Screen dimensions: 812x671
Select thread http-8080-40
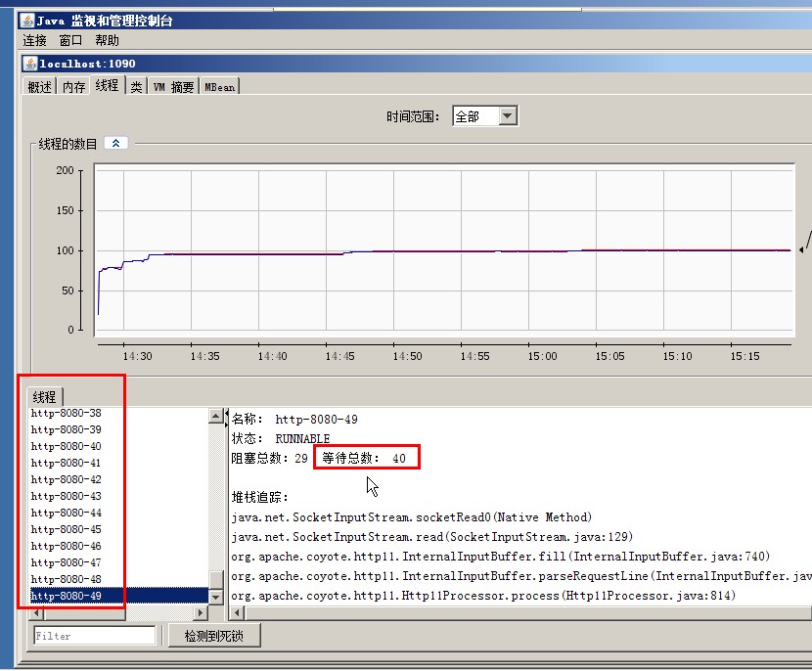coord(119,446)
